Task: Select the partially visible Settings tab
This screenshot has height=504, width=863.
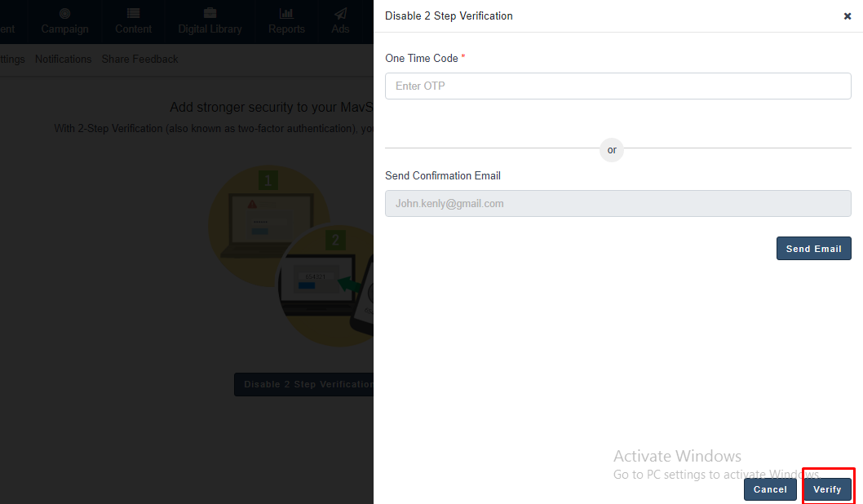Action: pyautogui.click(x=11, y=59)
